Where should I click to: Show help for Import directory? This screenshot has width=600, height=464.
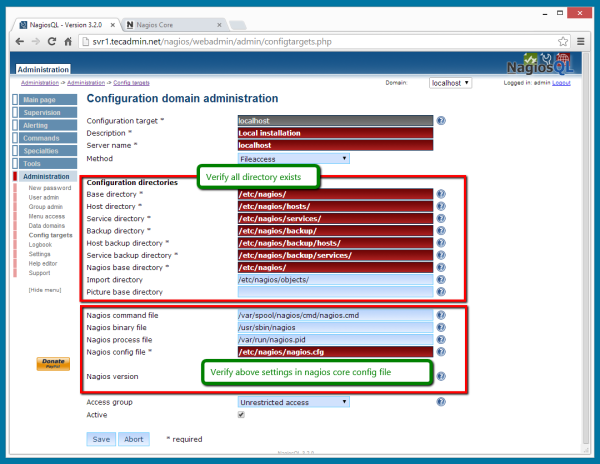click(x=441, y=279)
